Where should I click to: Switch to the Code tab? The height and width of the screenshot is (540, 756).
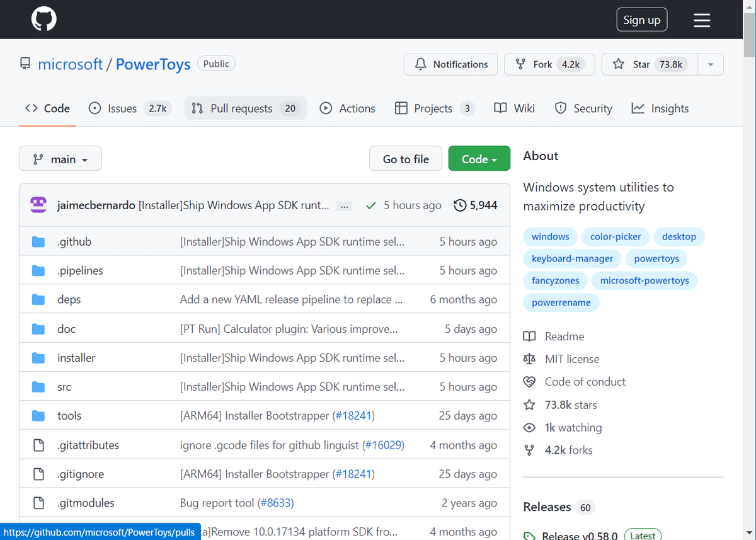pyautogui.click(x=47, y=108)
